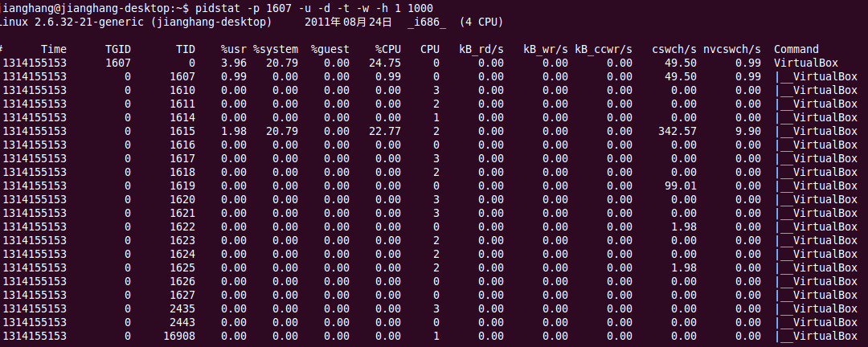Click the 22.77 %CPU value
This screenshot has height=347, width=868.
pyautogui.click(x=385, y=131)
